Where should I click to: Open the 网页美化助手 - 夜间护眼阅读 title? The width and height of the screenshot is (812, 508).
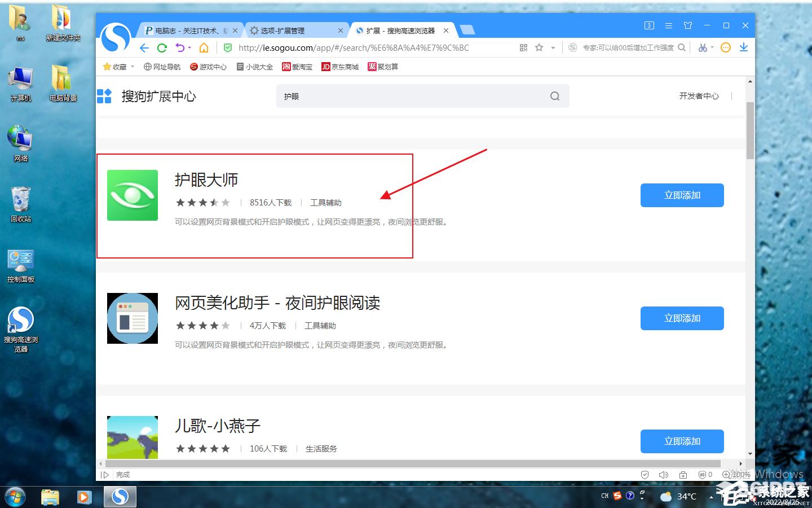277,303
